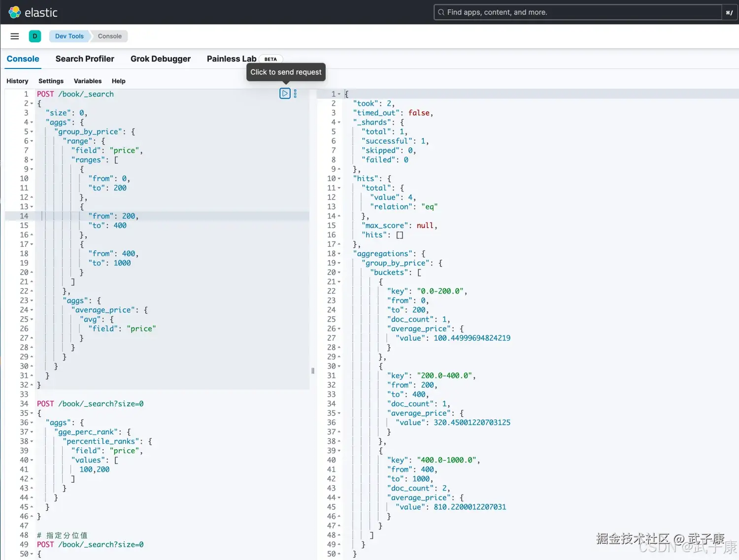The width and height of the screenshot is (739, 560).
Task: Click the keyboard shortcut icon beside search bar
Action: 729,12
